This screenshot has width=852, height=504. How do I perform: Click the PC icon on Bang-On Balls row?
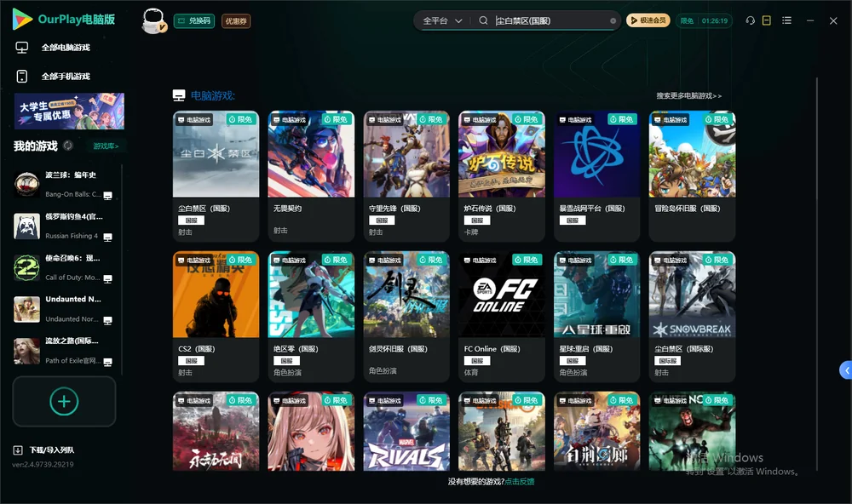point(107,196)
